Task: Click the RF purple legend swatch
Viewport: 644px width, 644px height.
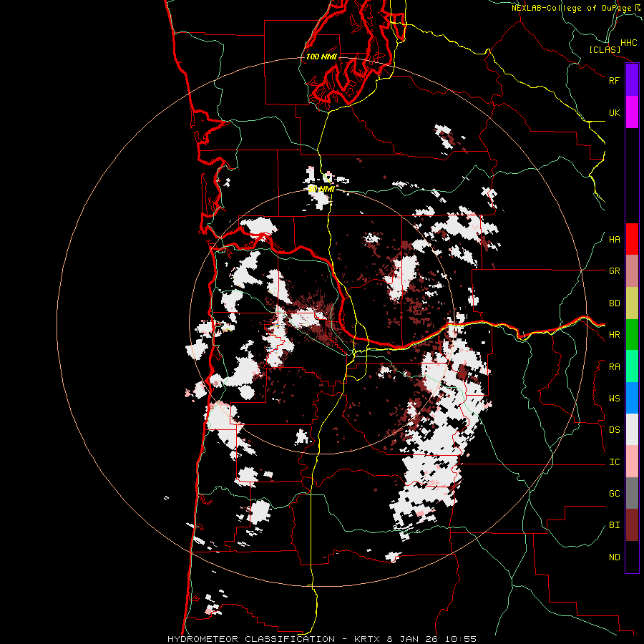Action: 632,80
